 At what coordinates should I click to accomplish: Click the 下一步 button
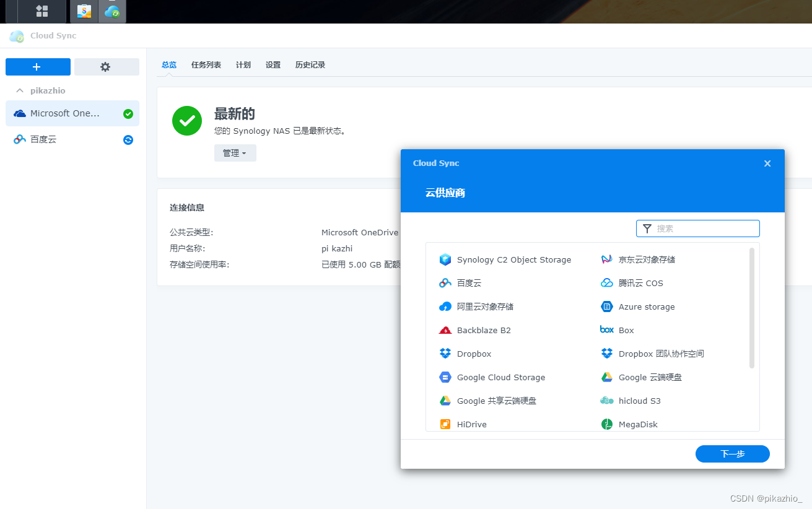tap(733, 454)
